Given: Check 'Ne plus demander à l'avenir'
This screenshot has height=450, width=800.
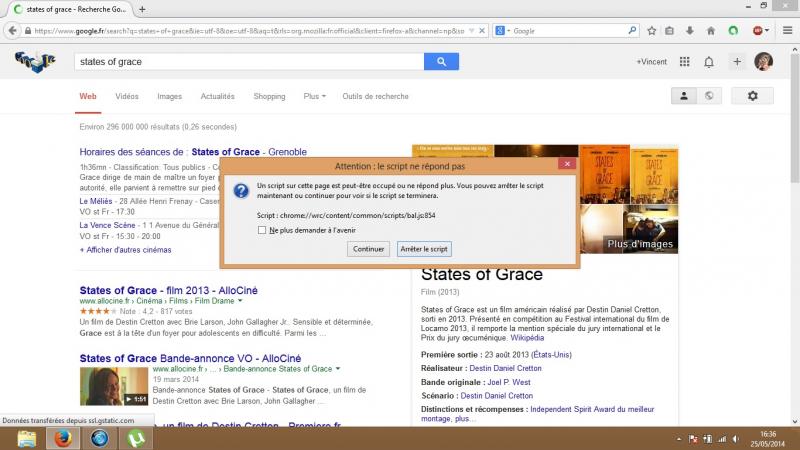Looking at the screenshot, I should tap(262, 230).
